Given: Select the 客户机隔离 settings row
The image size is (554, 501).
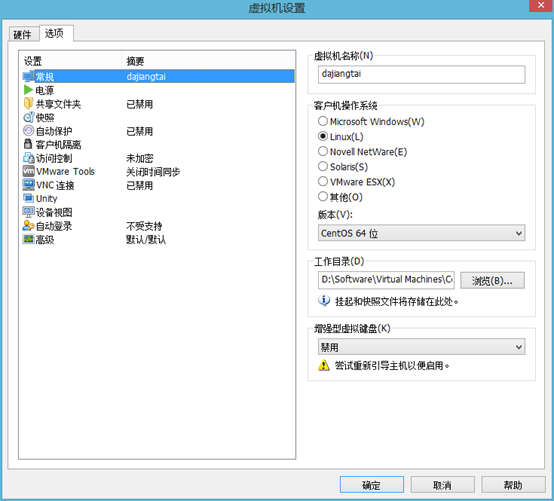Looking at the screenshot, I should pyautogui.click(x=157, y=145).
